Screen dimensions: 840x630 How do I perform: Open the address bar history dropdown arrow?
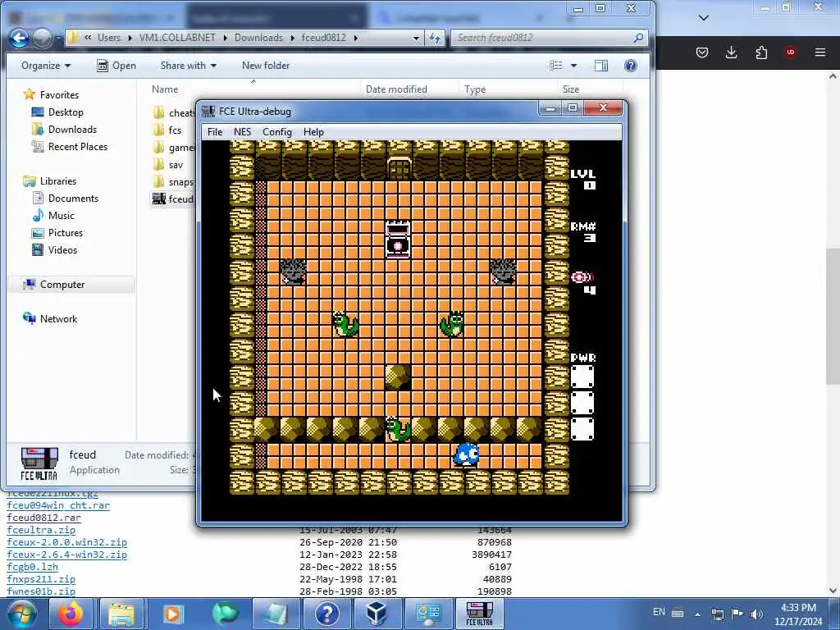(x=416, y=38)
